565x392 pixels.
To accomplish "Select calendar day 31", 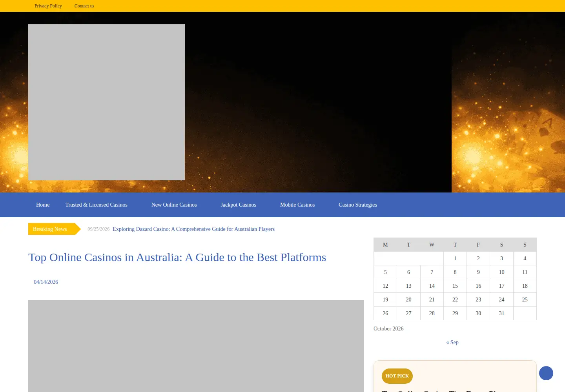I will tap(501, 313).
